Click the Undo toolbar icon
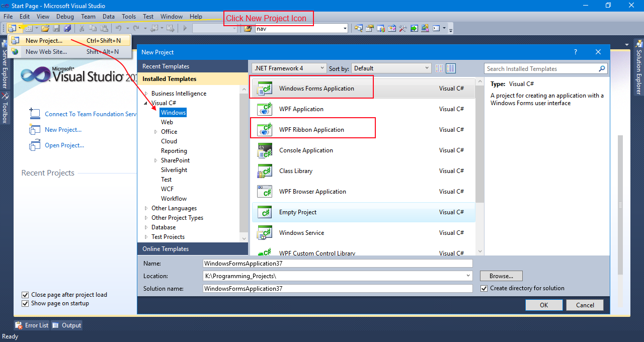The height and width of the screenshot is (342, 644). [119, 28]
